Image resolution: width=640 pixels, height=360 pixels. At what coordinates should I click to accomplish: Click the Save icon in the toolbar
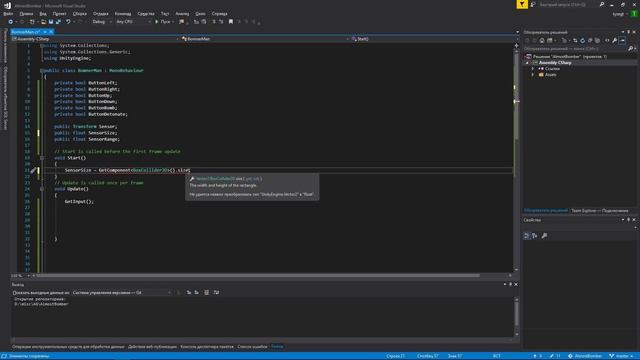coord(51,22)
